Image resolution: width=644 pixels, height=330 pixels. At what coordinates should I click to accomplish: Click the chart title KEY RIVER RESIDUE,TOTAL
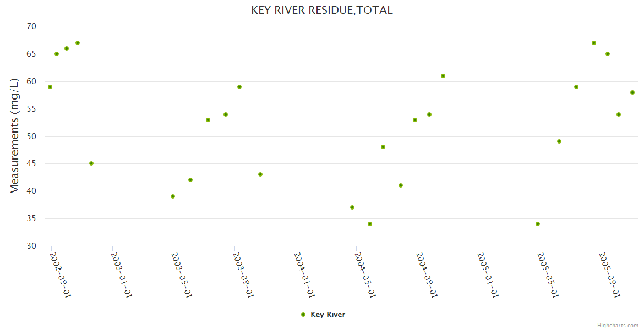point(321,10)
